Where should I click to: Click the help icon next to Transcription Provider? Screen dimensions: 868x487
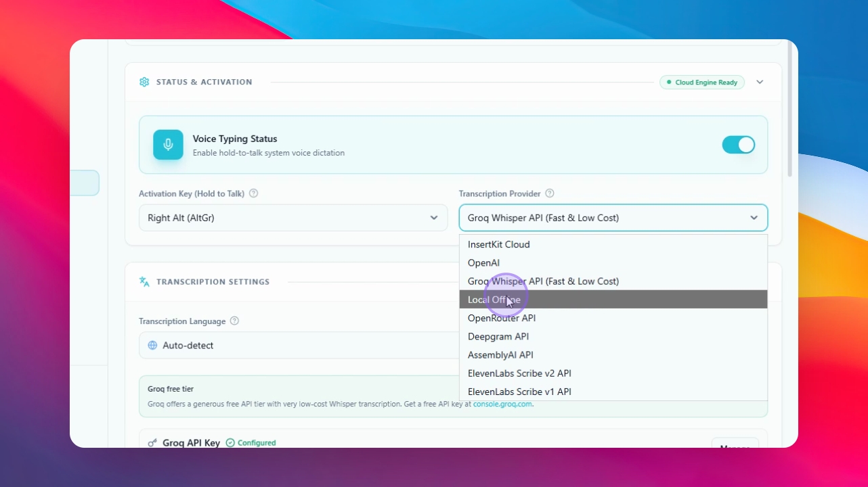(x=550, y=193)
